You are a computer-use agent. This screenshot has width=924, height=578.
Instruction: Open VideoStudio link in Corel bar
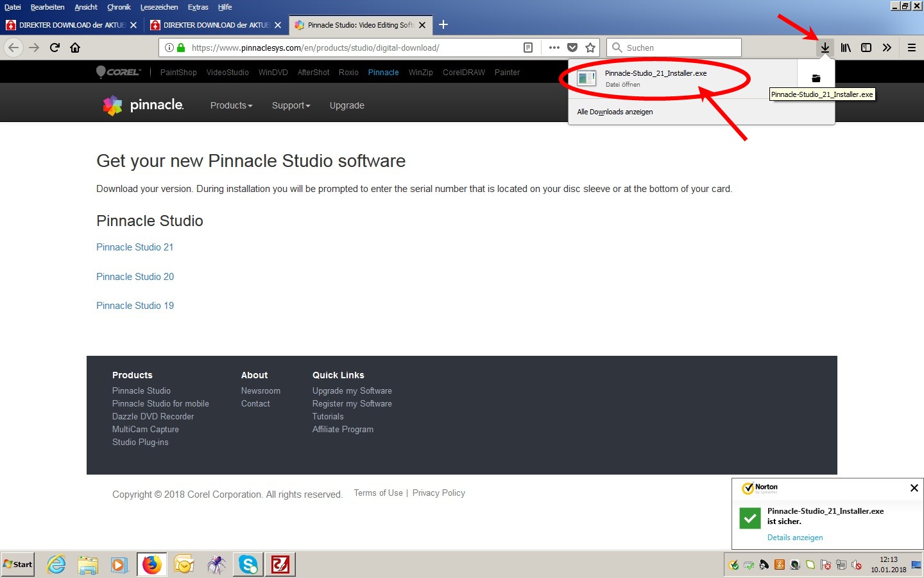click(x=227, y=73)
